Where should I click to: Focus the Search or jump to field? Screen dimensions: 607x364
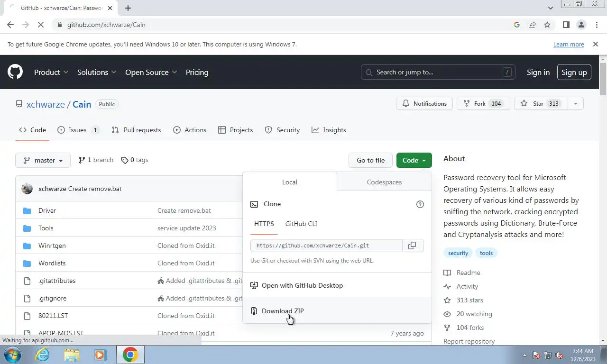tap(438, 72)
